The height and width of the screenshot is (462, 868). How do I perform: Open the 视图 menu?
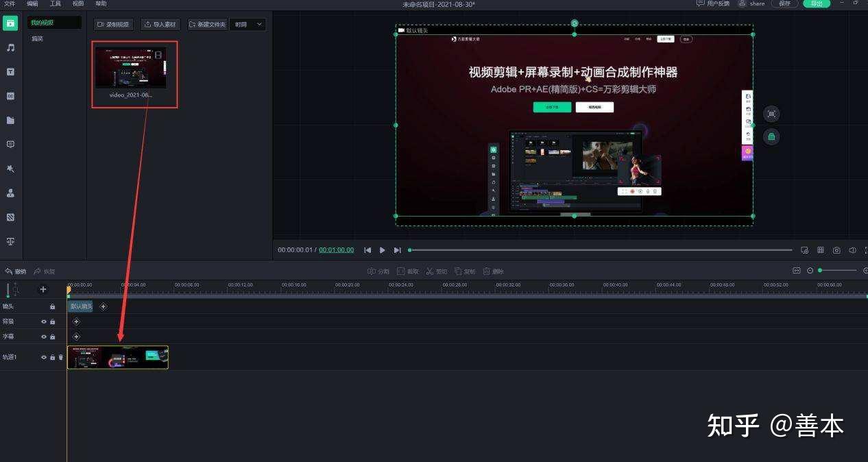(77, 3)
